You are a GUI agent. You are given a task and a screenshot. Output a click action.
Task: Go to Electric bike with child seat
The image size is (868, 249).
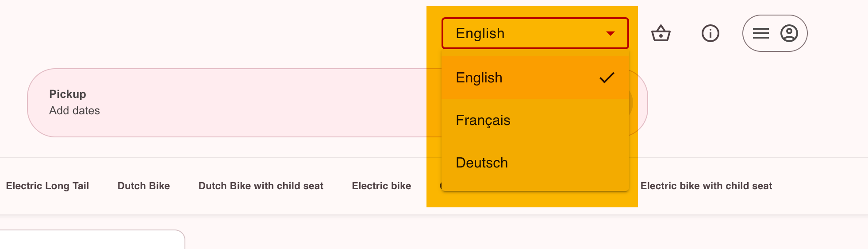point(706,186)
